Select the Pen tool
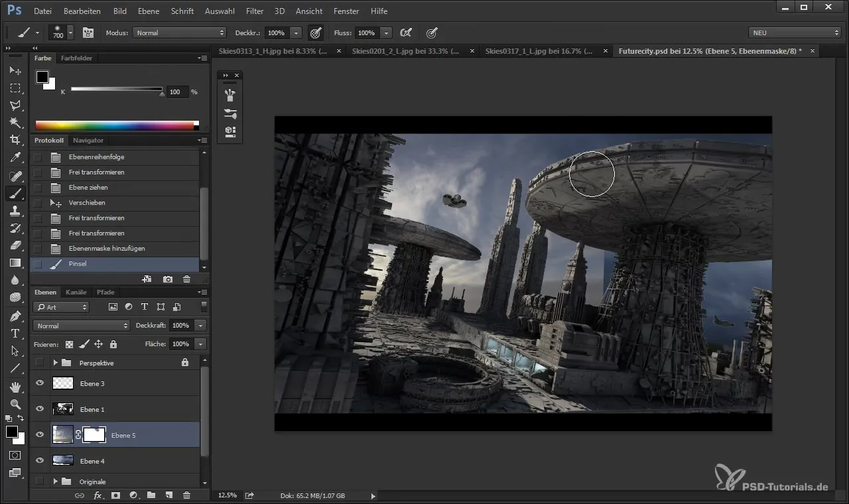Screen dimensions: 849x504 15,316
